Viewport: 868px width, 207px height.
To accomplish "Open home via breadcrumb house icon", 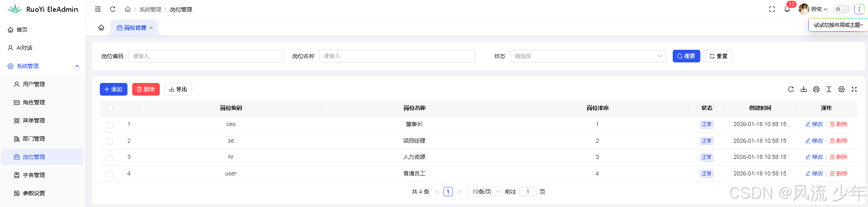I will 127,9.
